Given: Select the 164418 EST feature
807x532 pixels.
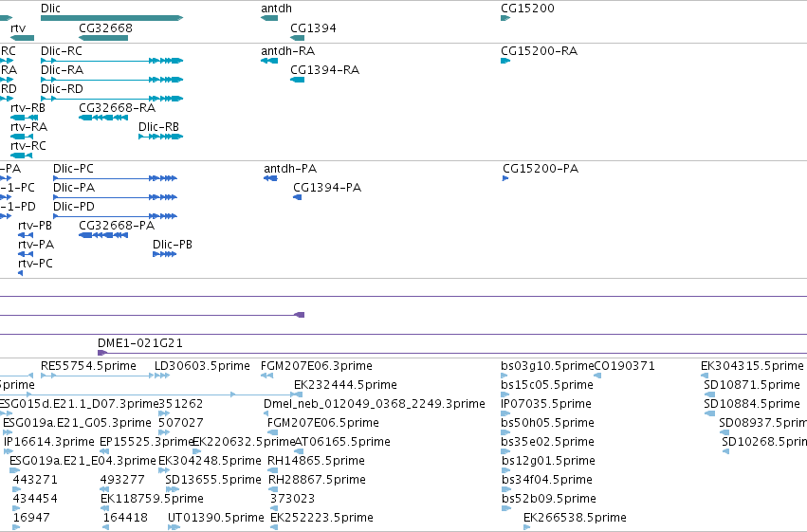Looking at the screenshot, I should [107, 527].
